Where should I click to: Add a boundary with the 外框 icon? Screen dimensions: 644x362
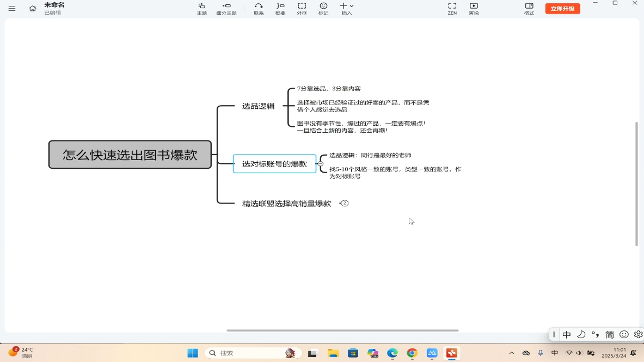[x=302, y=8]
